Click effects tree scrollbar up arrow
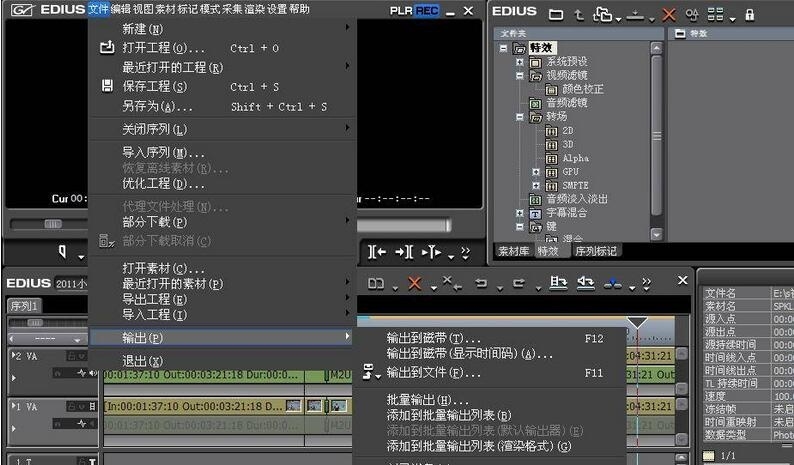The width and height of the screenshot is (794, 465). point(656,48)
